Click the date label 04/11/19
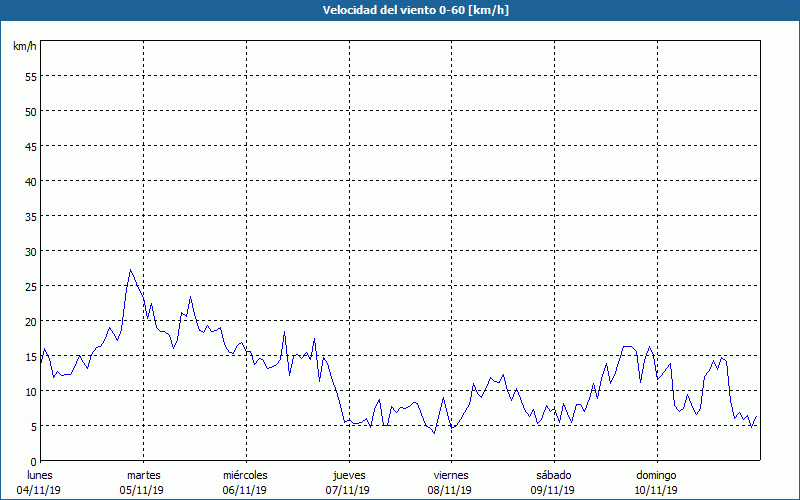This screenshot has width=800, height=500. [x=39, y=490]
